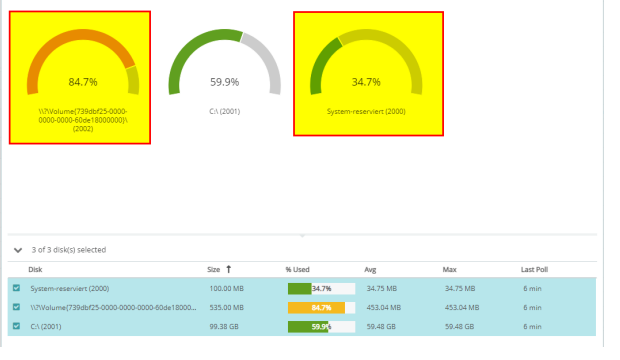Image resolution: width=620 pixels, height=360 pixels.
Task: Click the 34.7% usage bar in table
Action: pos(321,289)
